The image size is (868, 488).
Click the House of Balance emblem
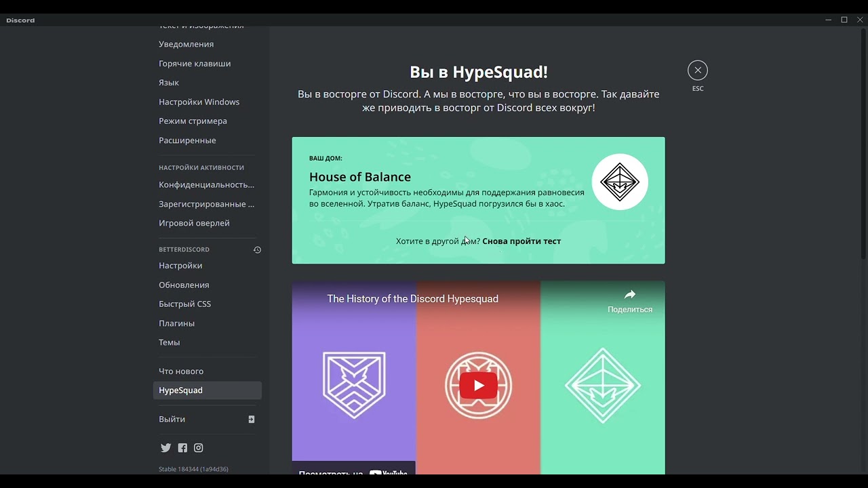coord(620,182)
